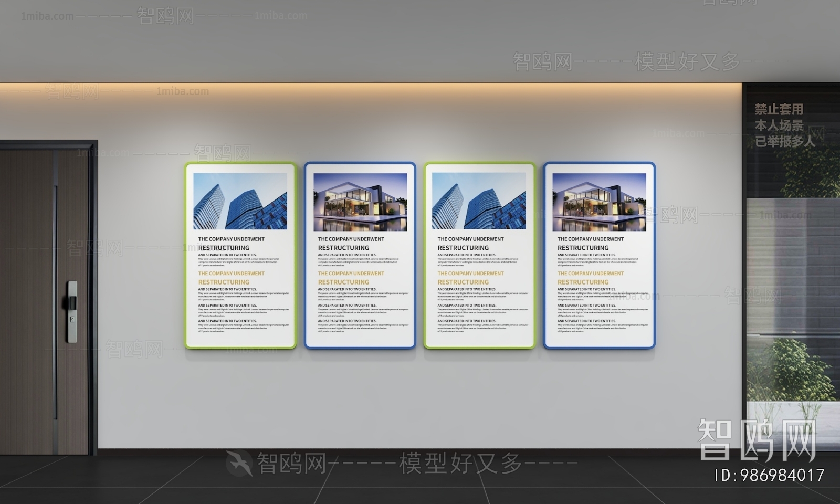Click black RESTRUCTURING heading in leftmost poster
840x504 pixels.
tap(224, 248)
